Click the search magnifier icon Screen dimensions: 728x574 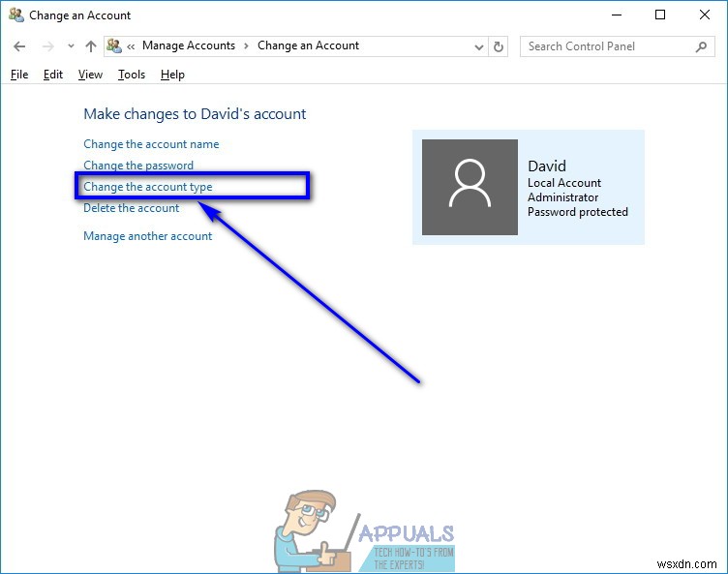[x=702, y=46]
